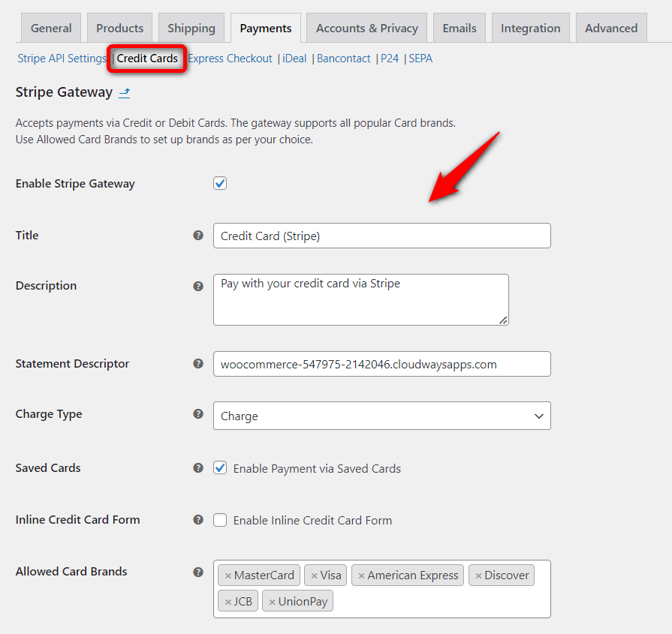Focus the Description text area
This screenshot has width=672, height=634.
tap(361, 300)
